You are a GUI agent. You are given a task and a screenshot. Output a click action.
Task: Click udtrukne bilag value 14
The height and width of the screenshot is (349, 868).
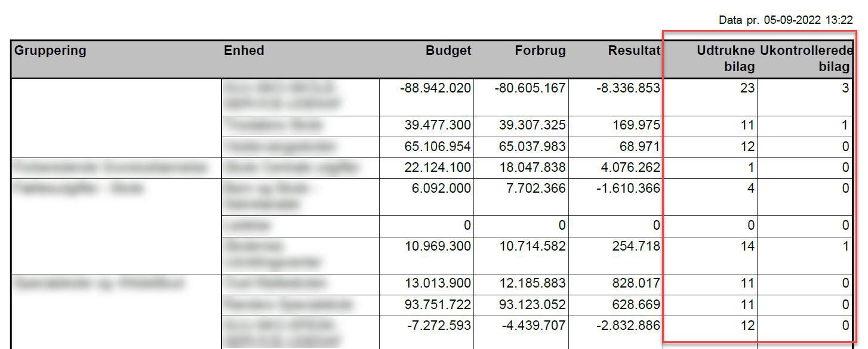point(747,246)
